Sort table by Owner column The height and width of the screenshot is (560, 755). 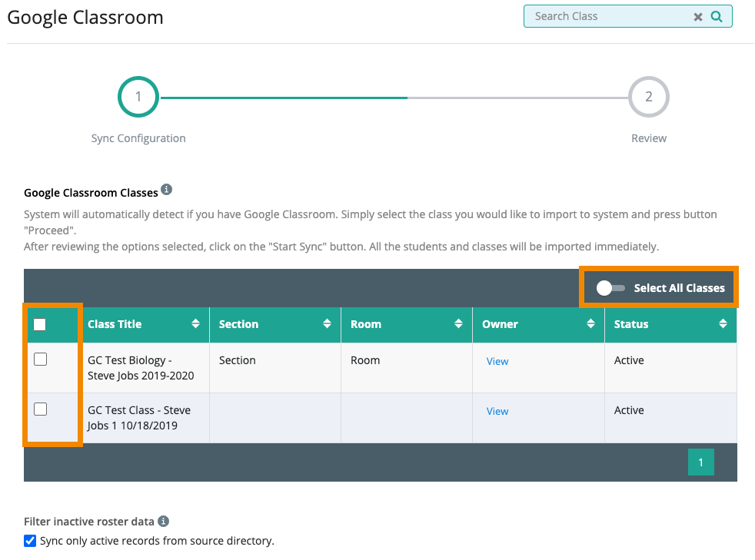pos(590,324)
